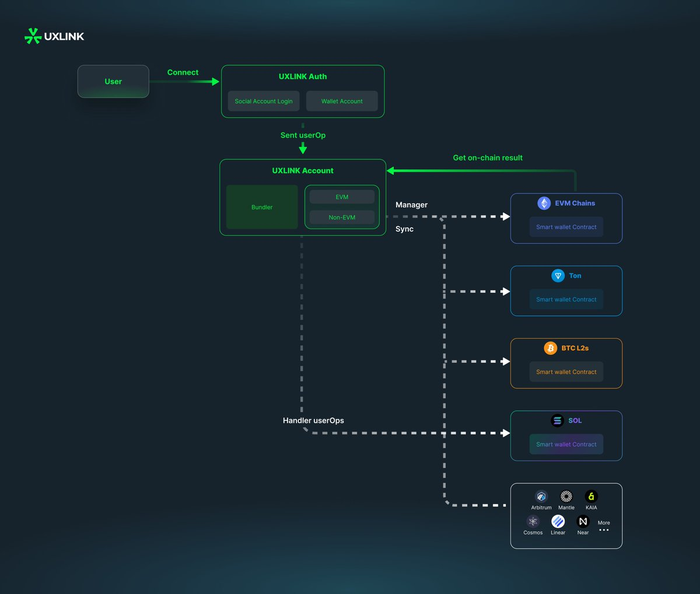
Task: Click the 'UXLINK Auth' title
Action: (303, 76)
